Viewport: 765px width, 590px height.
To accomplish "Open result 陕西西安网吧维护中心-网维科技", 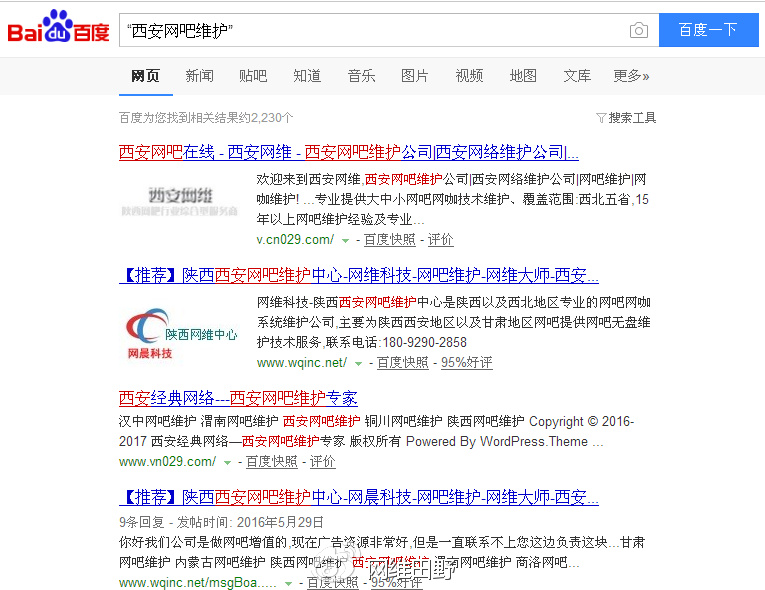I will (359, 275).
